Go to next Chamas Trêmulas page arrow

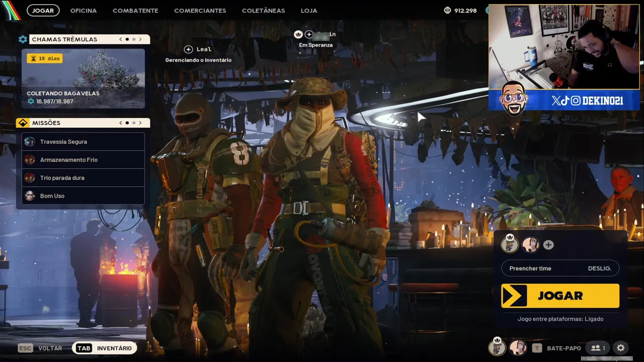(140, 39)
